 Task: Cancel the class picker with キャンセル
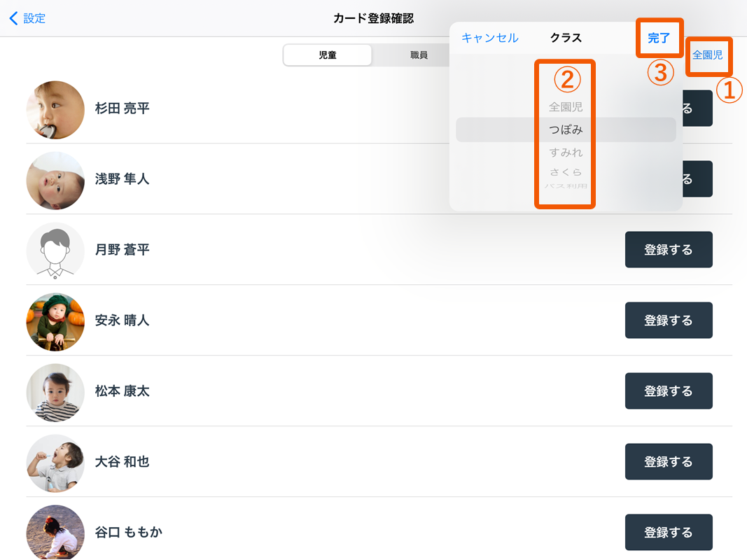click(489, 38)
